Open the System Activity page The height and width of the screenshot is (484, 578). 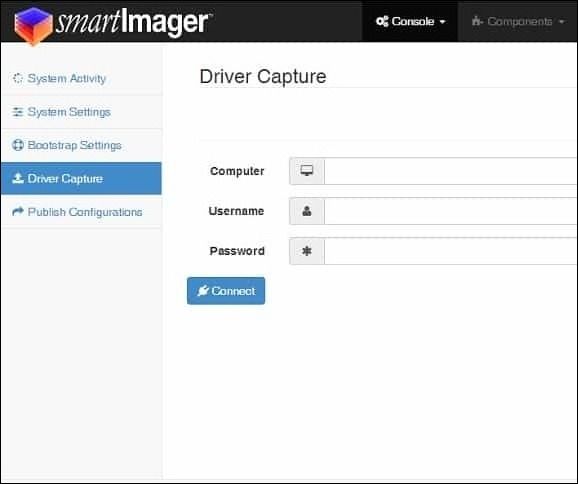(x=81, y=79)
